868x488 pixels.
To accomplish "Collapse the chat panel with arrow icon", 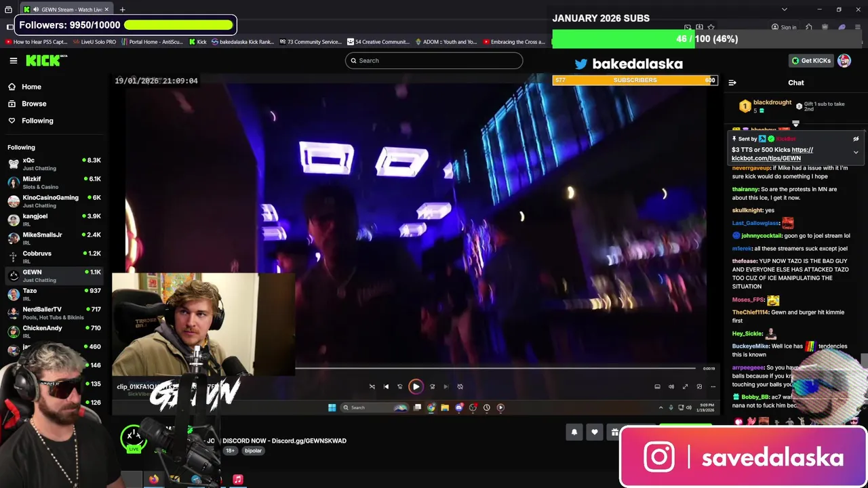I will (732, 83).
